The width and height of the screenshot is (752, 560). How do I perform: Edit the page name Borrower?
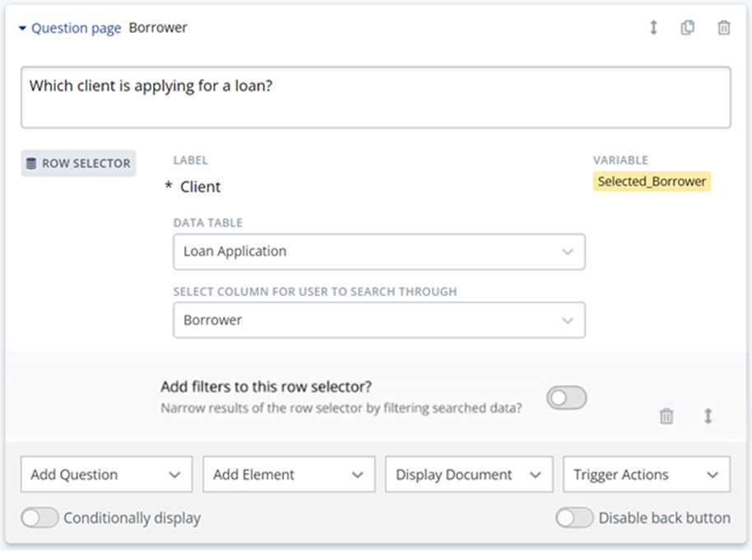coord(158,28)
